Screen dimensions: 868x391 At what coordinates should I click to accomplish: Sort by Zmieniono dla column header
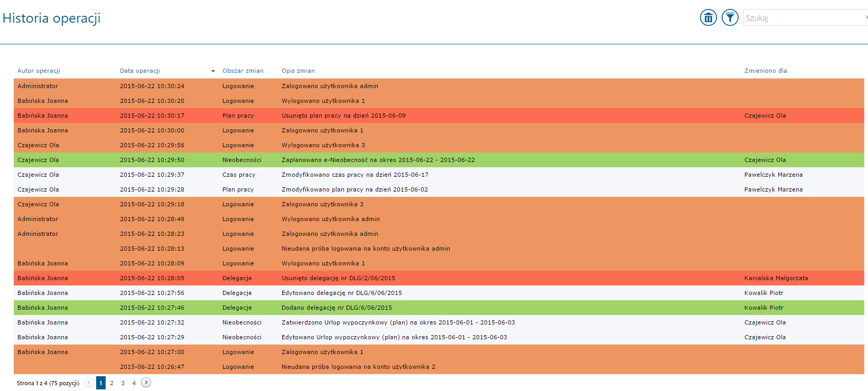click(x=766, y=71)
